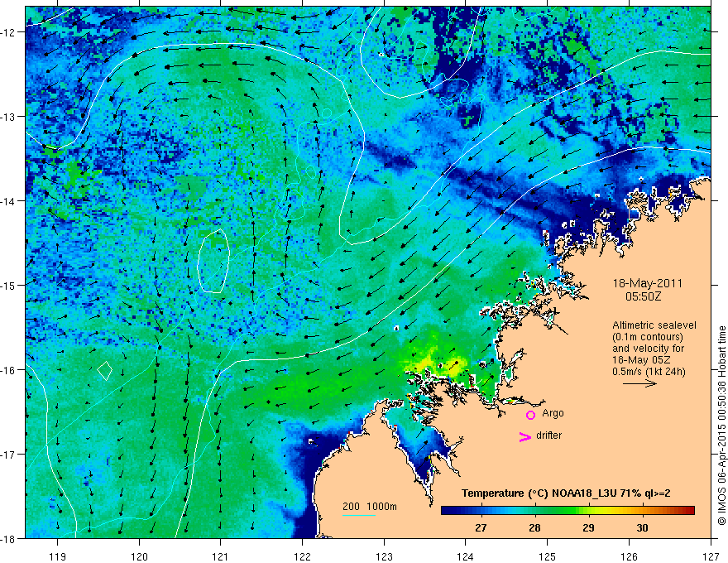Screen dimensions: 728x563
Task: Click the magenta Argo circle legend symbol
Action: tap(530, 415)
